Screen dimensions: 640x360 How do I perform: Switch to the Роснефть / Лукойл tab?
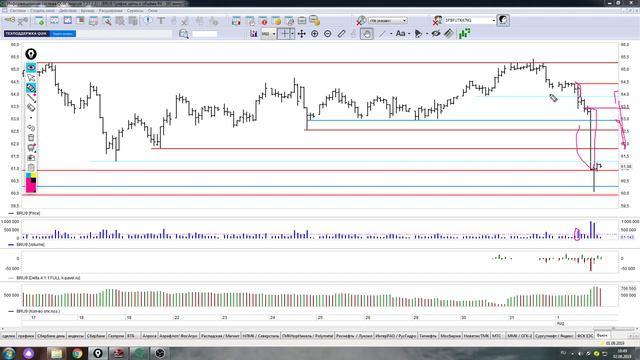(354, 336)
